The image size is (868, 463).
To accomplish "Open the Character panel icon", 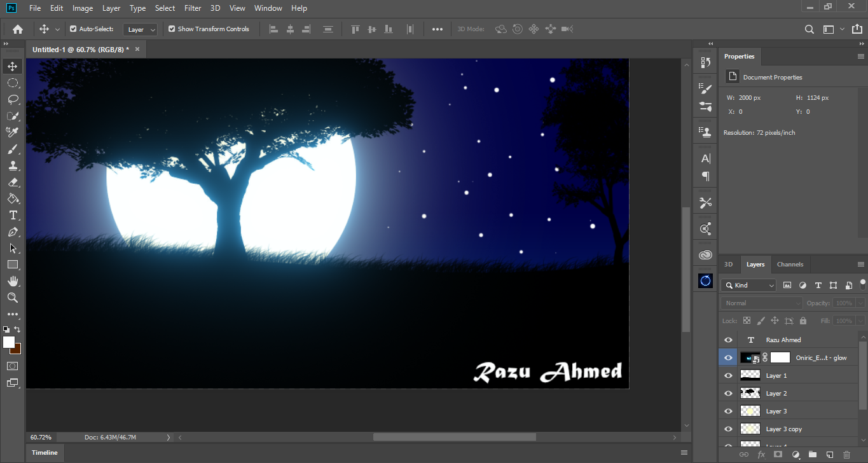I will 705,158.
